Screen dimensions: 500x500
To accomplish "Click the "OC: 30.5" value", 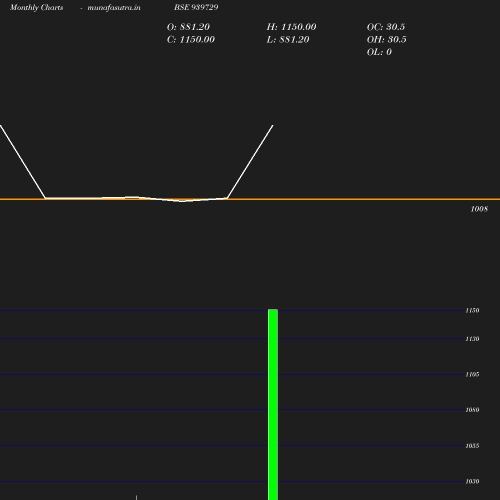I will 386,27.
